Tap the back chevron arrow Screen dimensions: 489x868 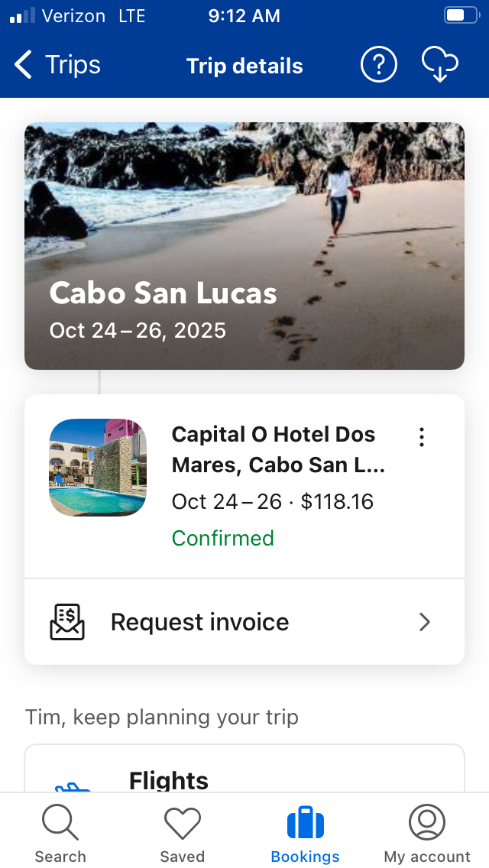(24, 66)
